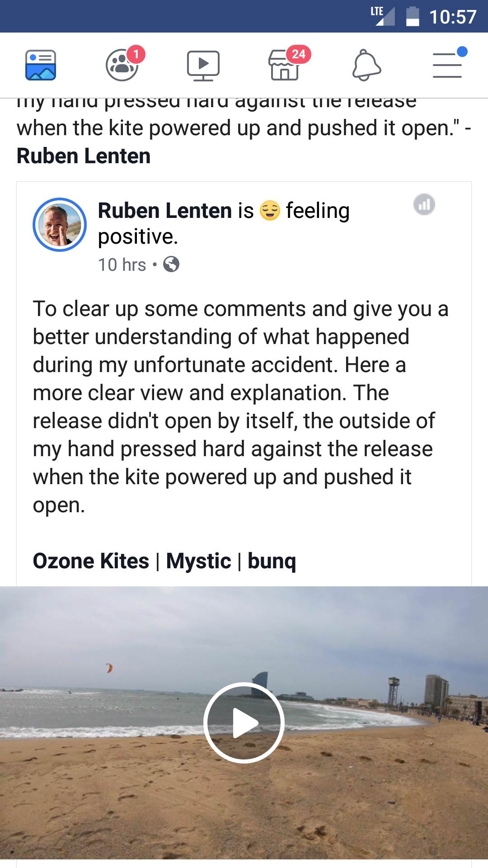
Task: Open Ruben Lenten's profile from post header
Action: (165, 211)
